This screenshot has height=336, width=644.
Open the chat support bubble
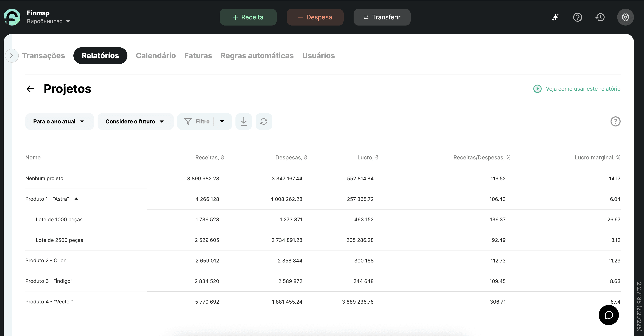[x=608, y=315]
